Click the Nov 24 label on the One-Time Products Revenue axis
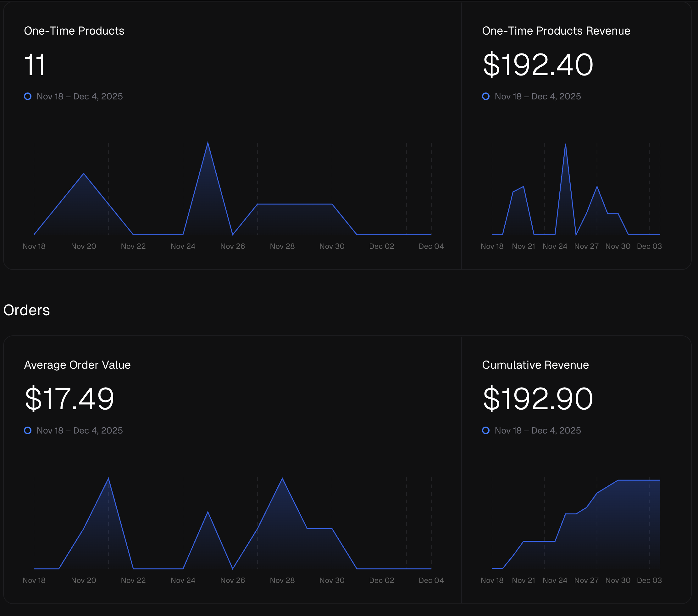The image size is (698, 616). 555,246
